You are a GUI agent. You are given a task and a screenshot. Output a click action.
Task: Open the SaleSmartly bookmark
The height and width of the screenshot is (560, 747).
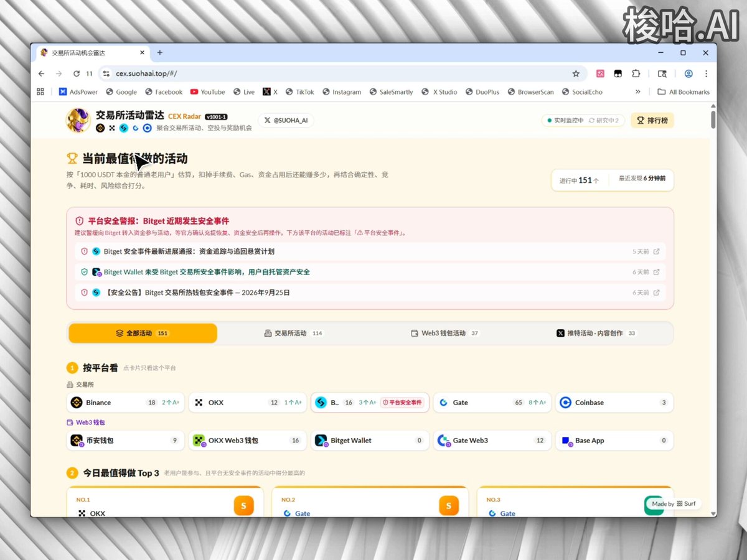click(x=390, y=91)
